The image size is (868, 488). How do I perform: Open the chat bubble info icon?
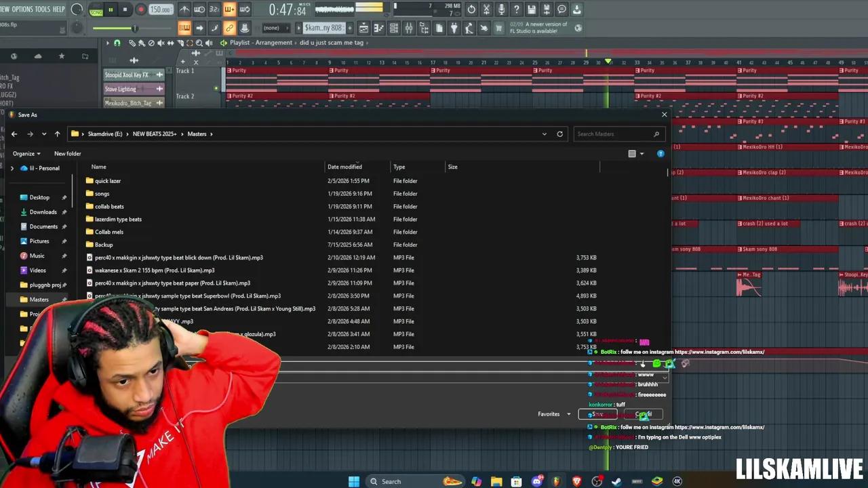pos(561,9)
